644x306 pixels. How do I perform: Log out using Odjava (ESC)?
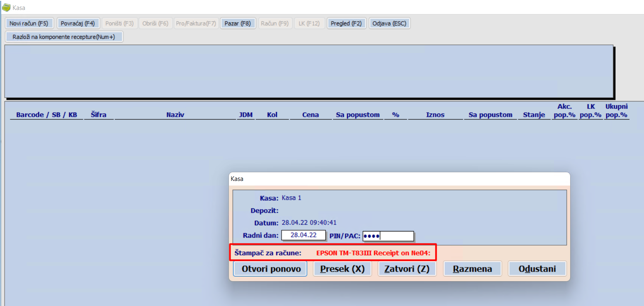[x=389, y=23]
